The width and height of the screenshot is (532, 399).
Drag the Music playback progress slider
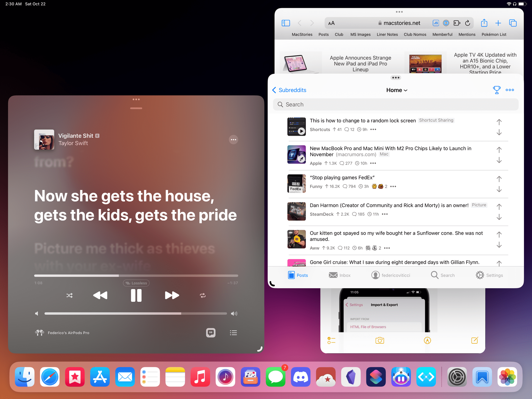tap(118, 275)
